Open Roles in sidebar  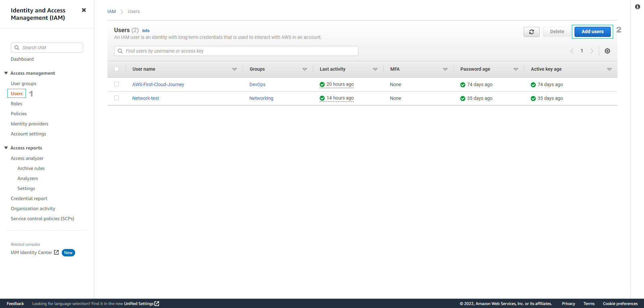(x=16, y=104)
